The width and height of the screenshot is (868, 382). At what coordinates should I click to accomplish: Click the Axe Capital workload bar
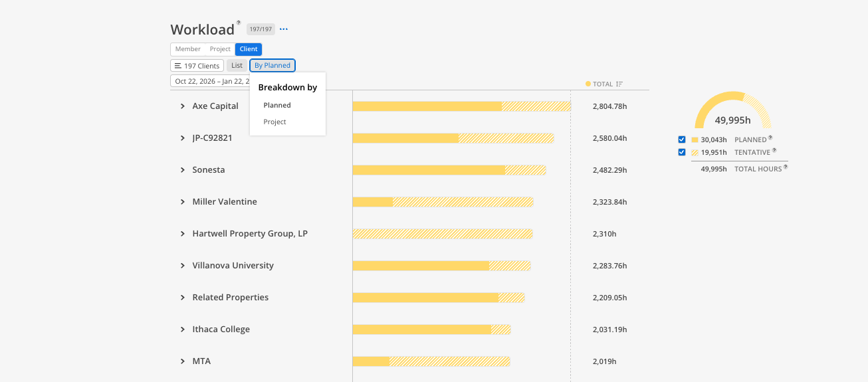461,106
